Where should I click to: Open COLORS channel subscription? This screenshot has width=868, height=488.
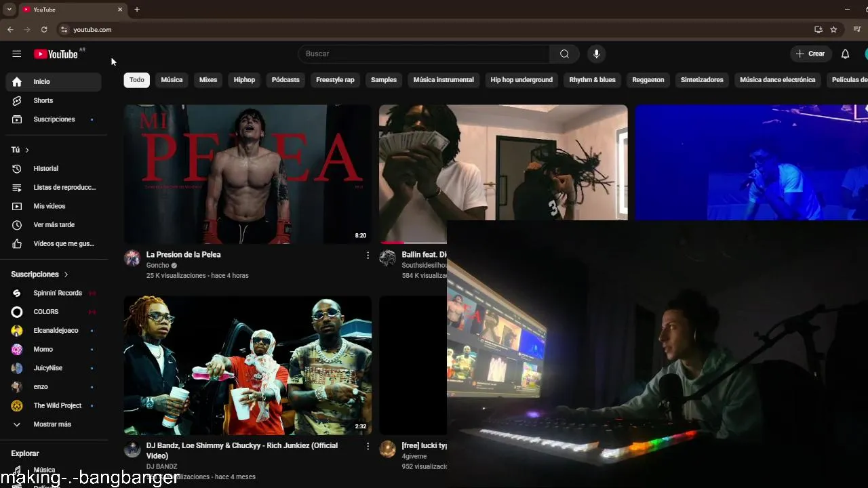[x=54, y=312]
